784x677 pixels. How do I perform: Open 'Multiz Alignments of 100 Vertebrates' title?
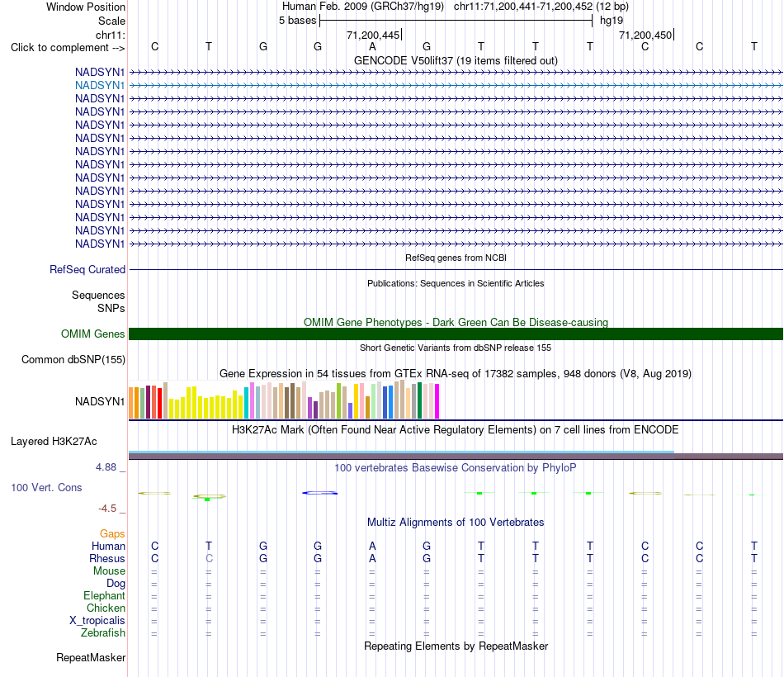click(456, 523)
